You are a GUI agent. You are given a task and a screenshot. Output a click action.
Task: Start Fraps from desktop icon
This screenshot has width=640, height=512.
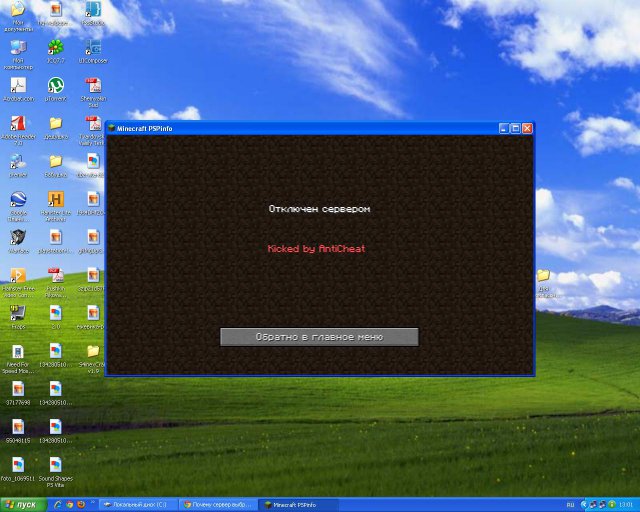point(18,313)
